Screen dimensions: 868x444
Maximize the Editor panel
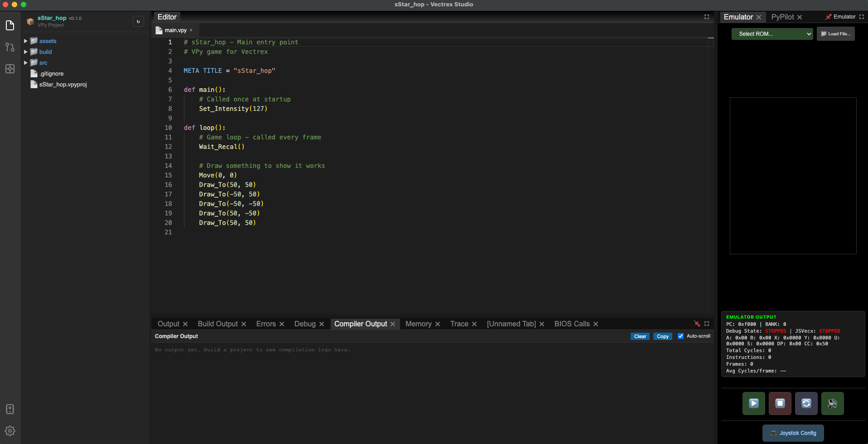[706, 17]
